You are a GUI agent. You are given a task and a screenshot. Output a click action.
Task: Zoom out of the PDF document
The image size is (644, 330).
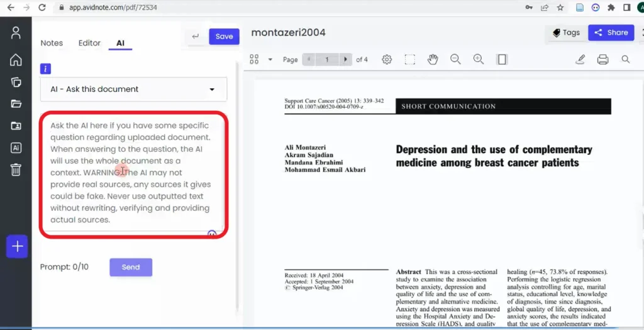click(x=455, y=59)
